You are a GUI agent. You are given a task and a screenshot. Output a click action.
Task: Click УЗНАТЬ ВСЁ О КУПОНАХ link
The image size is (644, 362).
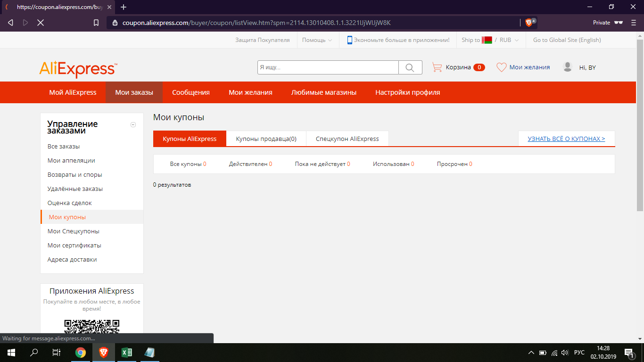click(x=566, y=139)
